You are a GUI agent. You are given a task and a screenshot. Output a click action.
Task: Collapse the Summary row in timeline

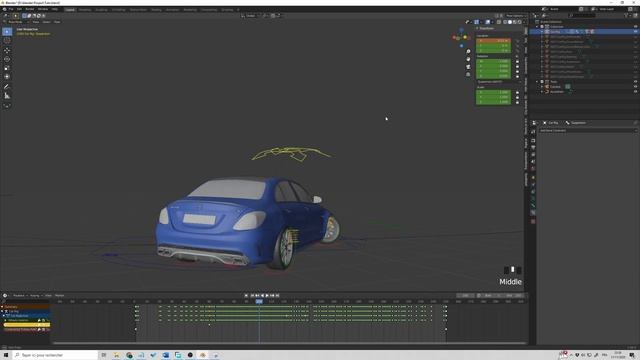(2, 307)
